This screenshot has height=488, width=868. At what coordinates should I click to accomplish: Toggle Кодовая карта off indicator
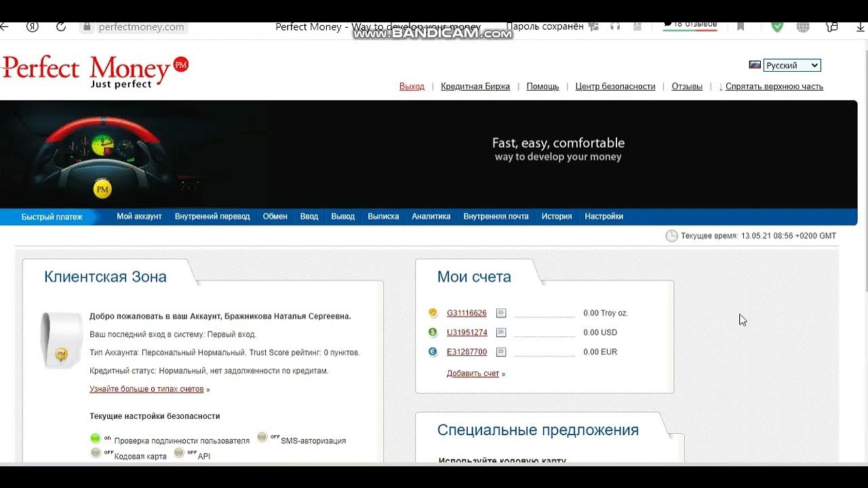96,453
